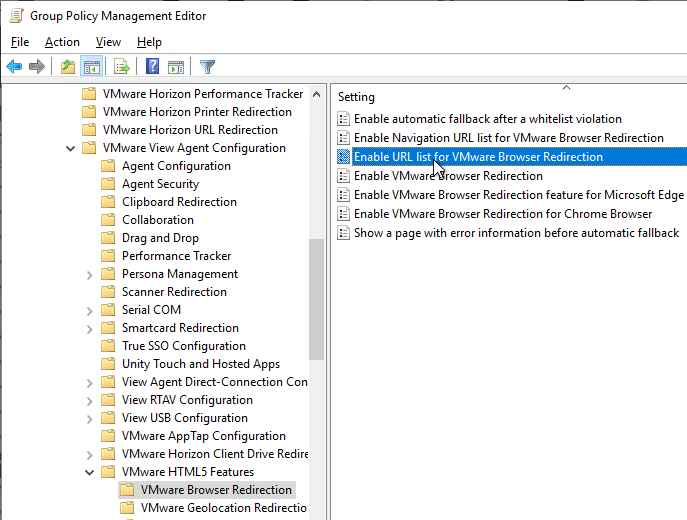
Task: Select Agent Configuration folder
Action: click(176, 166)
